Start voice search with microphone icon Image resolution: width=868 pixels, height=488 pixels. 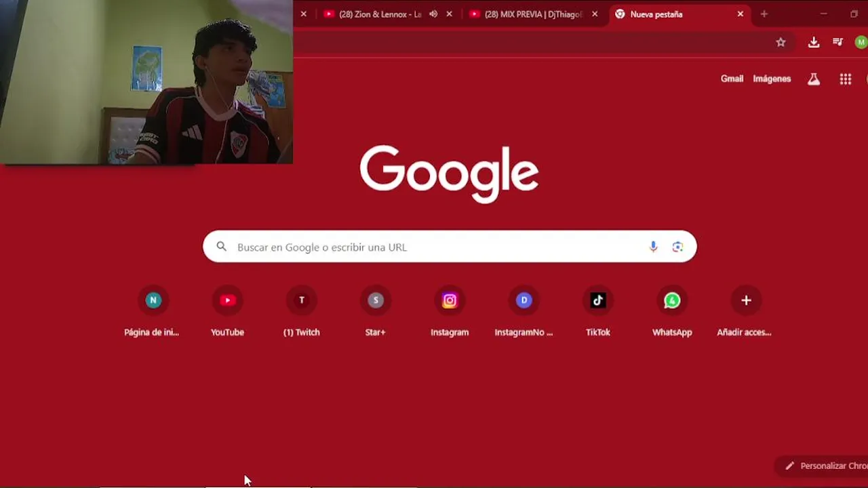click(653, 247)
